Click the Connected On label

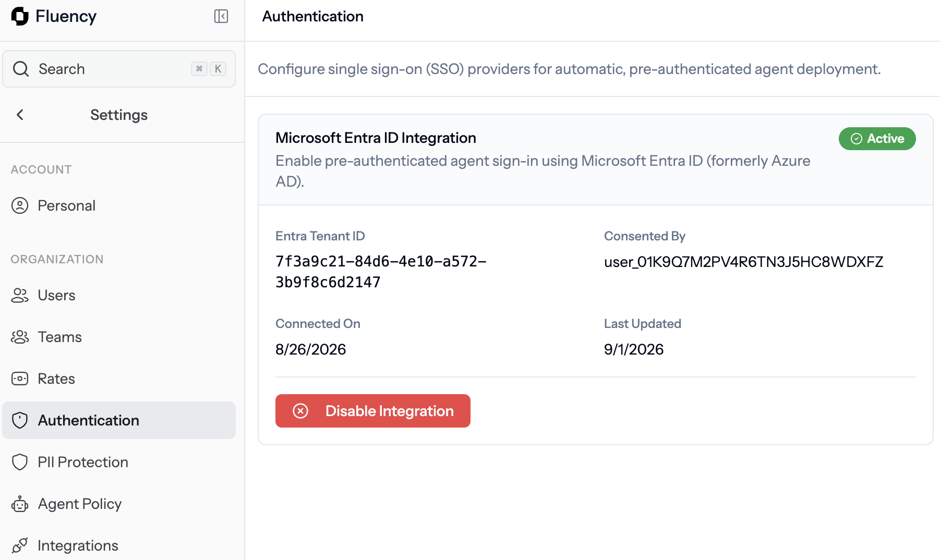click(x=318, y=324)
